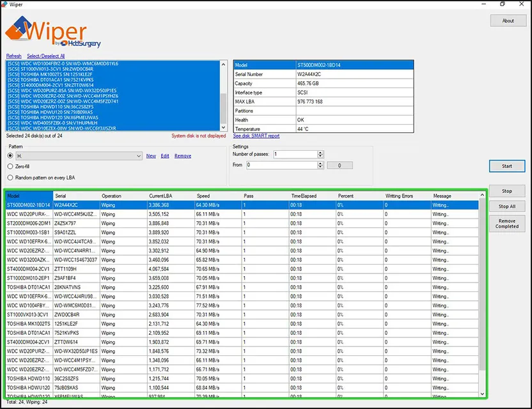Select list entry TOSHIBA HDWU120 SN:79JB09XAS
This screenshot has height=409, width=532.
(113, 112)
